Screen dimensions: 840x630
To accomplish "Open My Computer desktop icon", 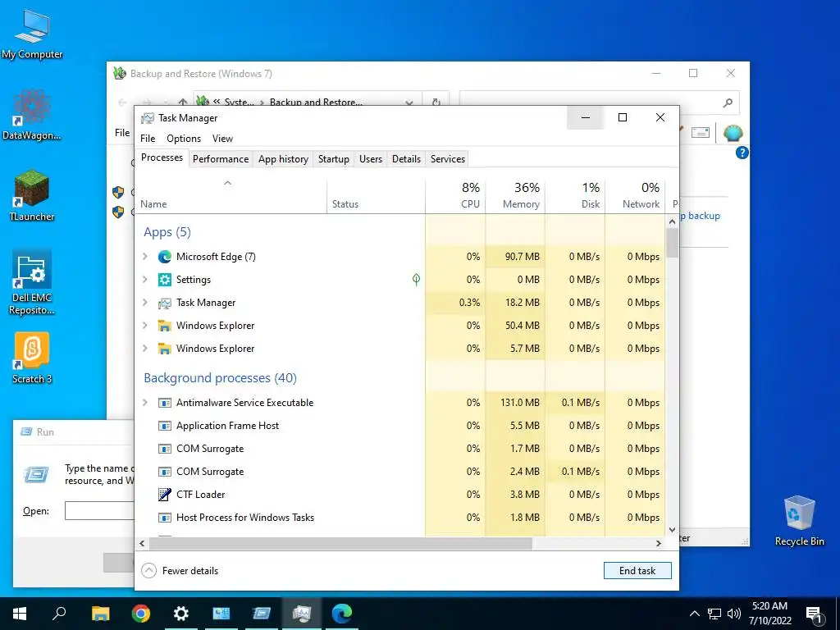I will [x=32, y=34].
